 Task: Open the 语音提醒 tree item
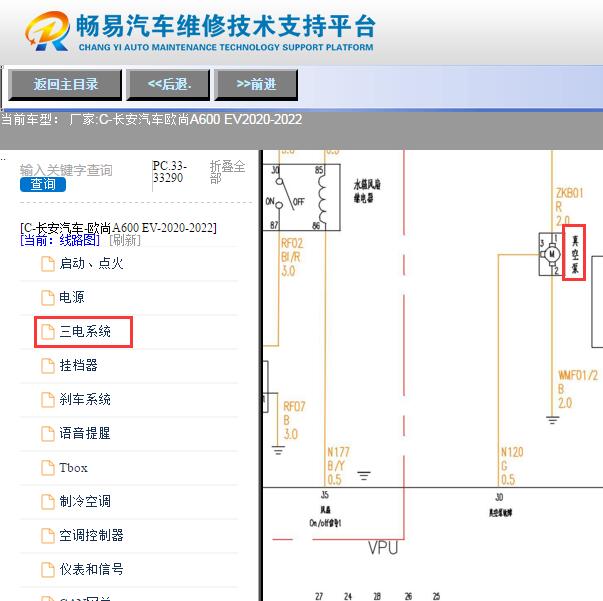tap(85, 433)
